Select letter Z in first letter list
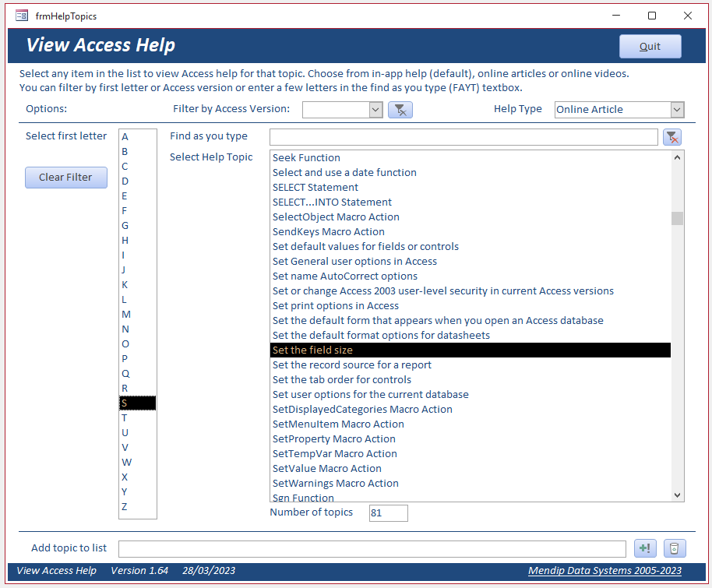This screenshot has height=588, width=712. pos(138,507)
